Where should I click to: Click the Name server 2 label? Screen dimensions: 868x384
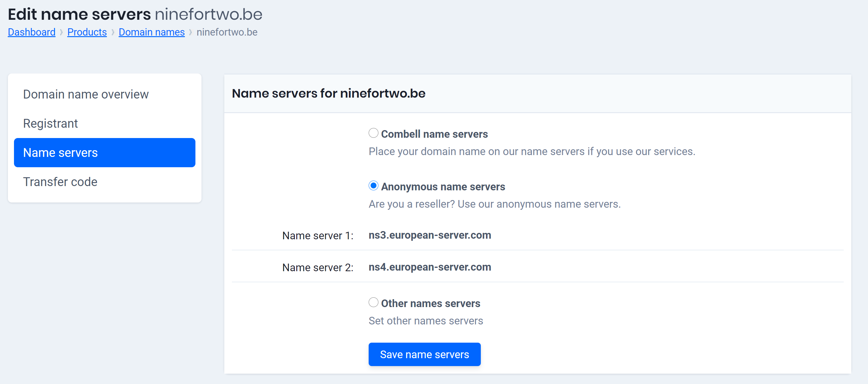point(317,267)
